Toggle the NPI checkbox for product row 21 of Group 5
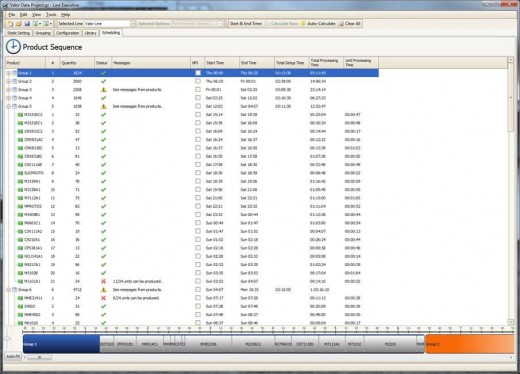Viewport: 520px width, 374px height. point(198,281)
